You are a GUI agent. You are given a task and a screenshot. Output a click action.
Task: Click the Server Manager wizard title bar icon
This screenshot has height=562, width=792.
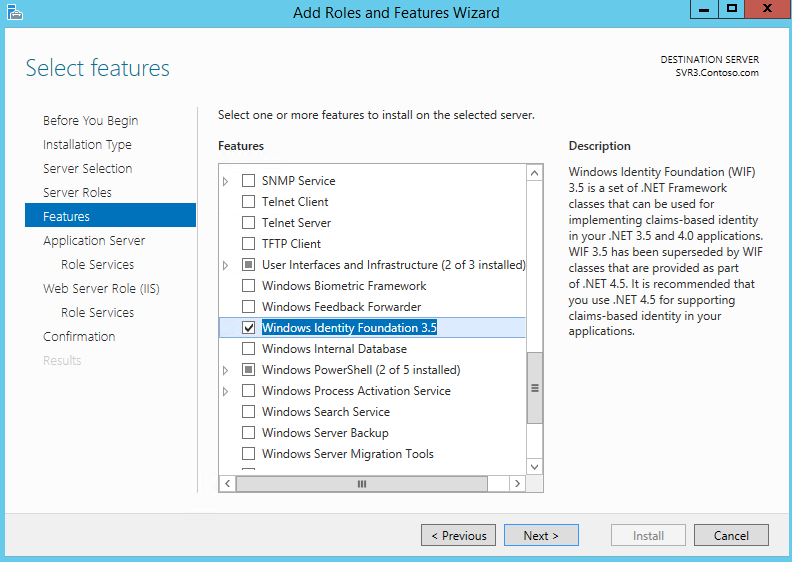click(x=15, y=12)
